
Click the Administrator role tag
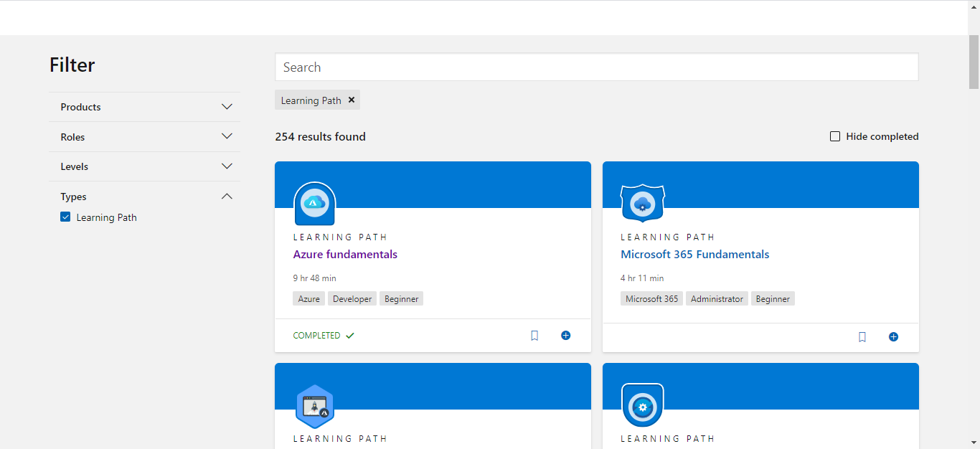(x=717, y=298)
